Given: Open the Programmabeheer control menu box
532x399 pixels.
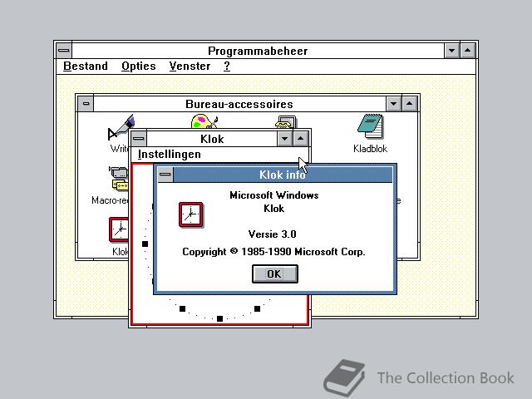Looking at the screenshot, I should pyautogui.click(x=64, y=51).
